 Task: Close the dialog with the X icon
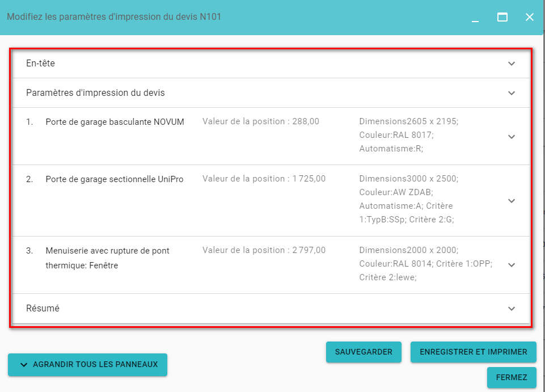(529, 17)
